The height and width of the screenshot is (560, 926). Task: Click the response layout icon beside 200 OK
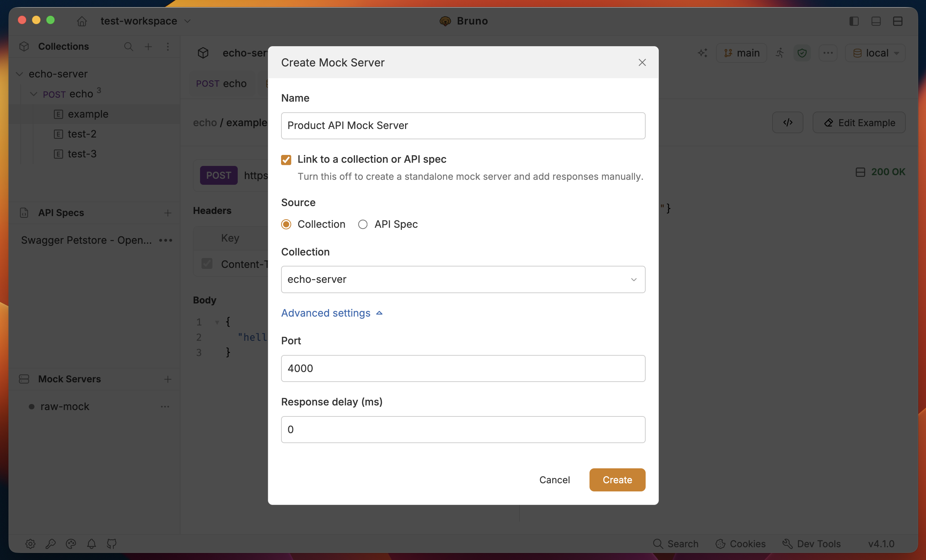860,172
